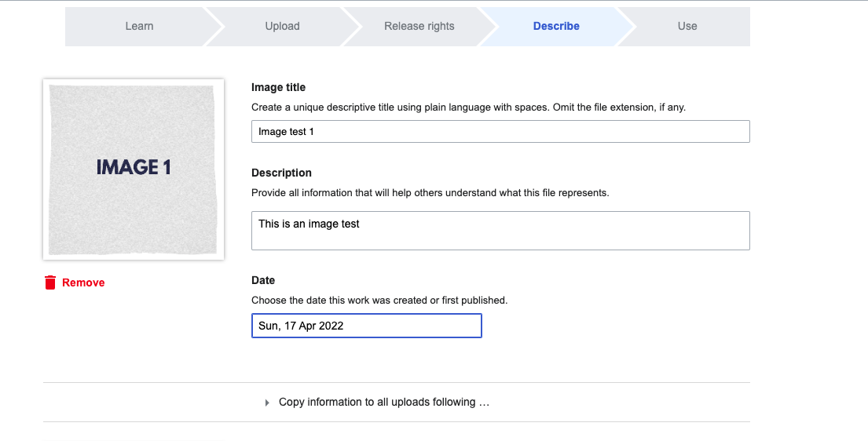Click the "Description" field label
This screenshot has height=441, width=868.
tap(281, 173)
